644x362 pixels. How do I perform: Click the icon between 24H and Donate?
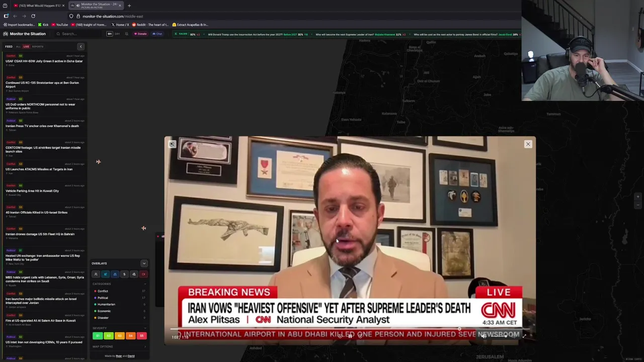tap(126, 34)
